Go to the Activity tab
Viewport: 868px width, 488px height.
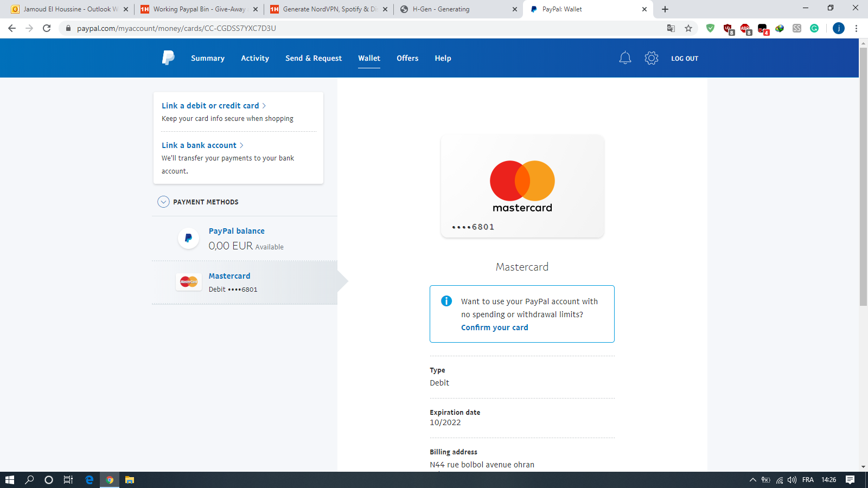click(255, 58)
